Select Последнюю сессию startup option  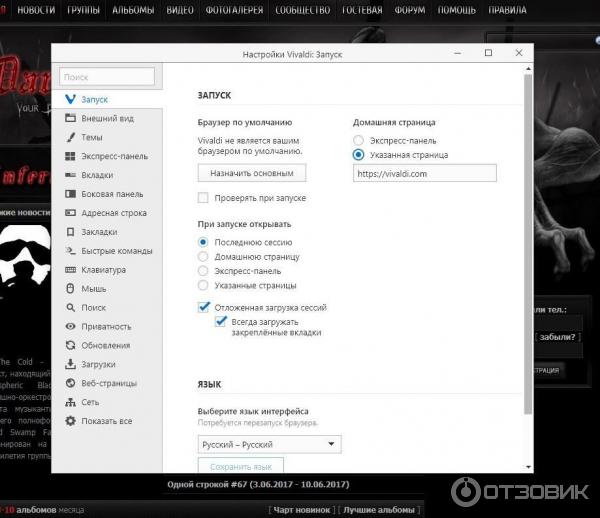coord(203,242)
